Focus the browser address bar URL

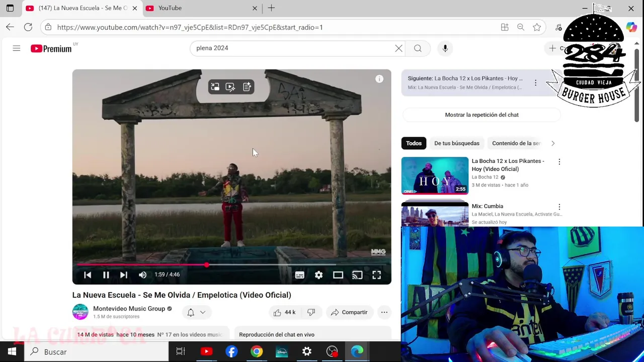point(190,27)
